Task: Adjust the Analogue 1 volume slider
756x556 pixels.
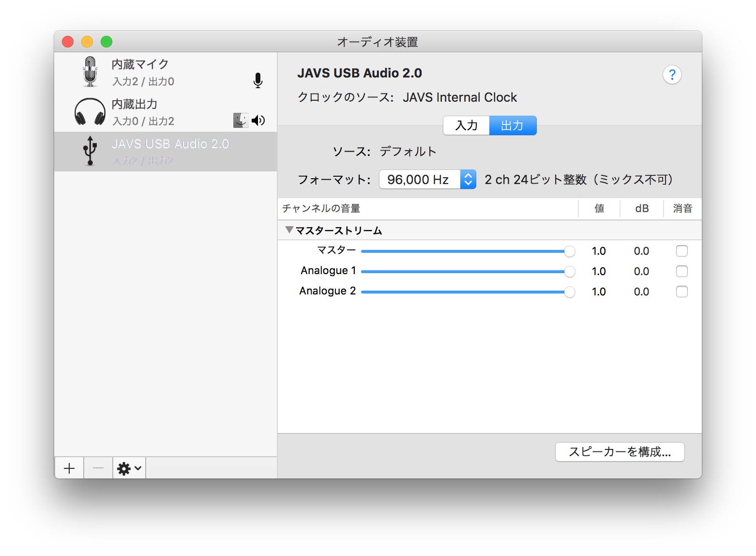Action: click(468, 272)
